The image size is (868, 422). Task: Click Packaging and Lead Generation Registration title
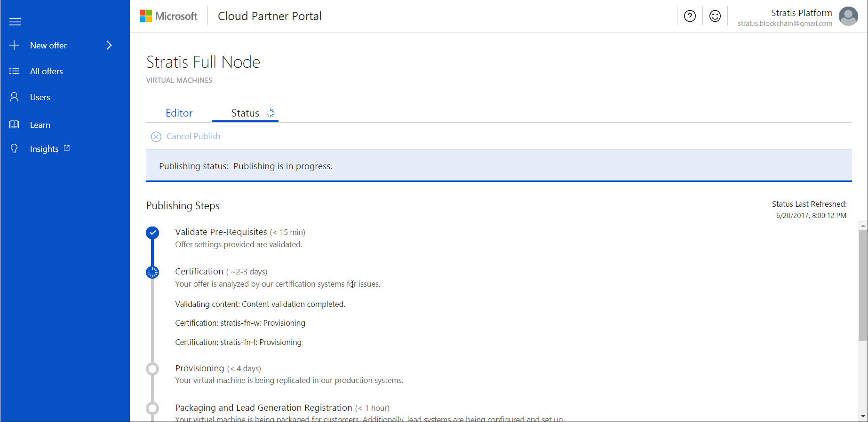(263, 407)
